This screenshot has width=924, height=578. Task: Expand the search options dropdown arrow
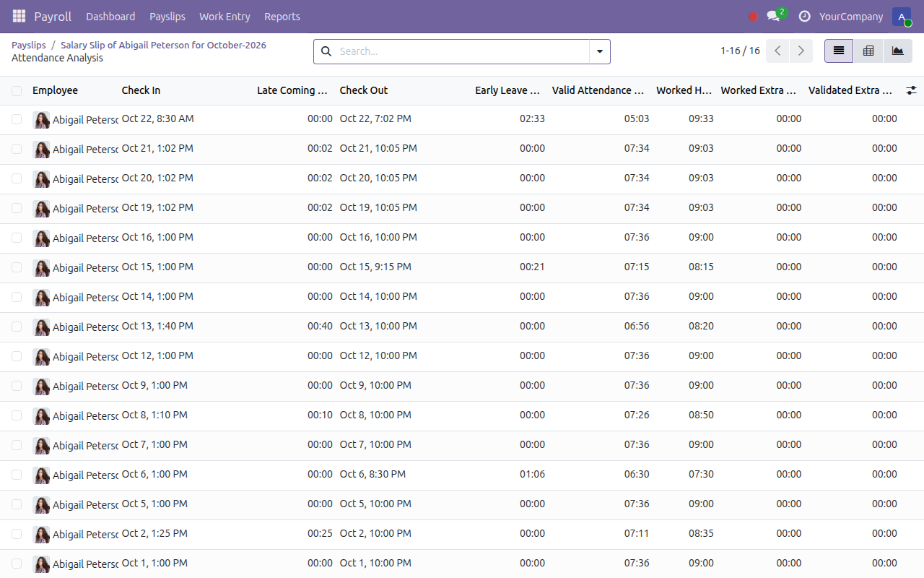(600, 51)
